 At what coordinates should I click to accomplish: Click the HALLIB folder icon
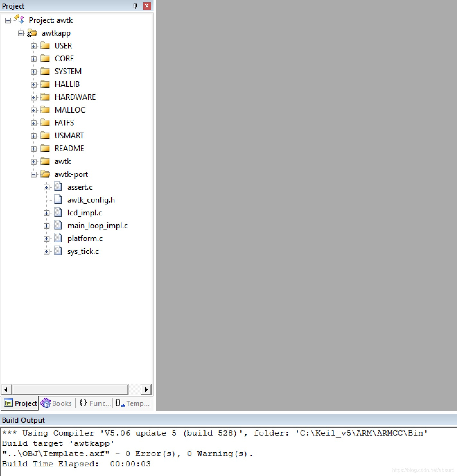(45, 84)
